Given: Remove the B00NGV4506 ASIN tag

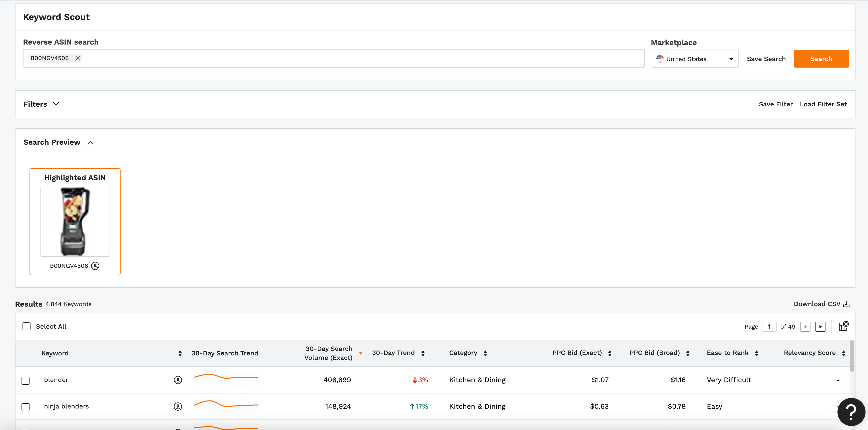Looking at the screenshot, I should [78, 58].
